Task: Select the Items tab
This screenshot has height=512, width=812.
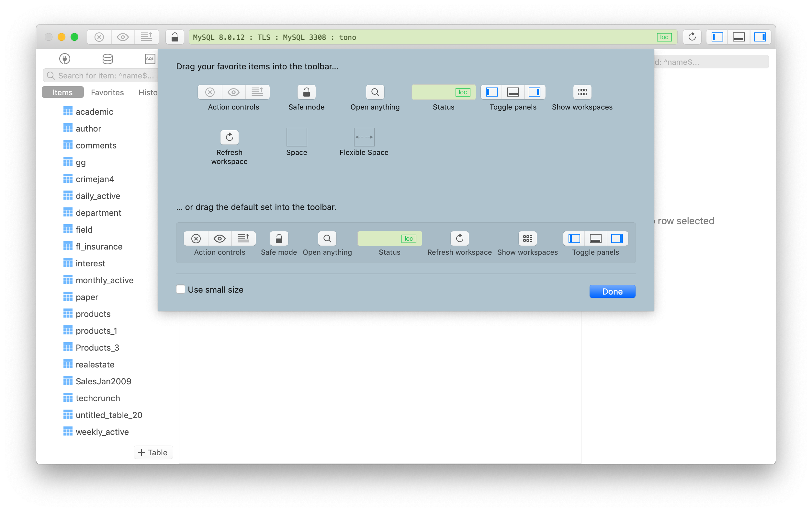Action: tap(62, 92)
